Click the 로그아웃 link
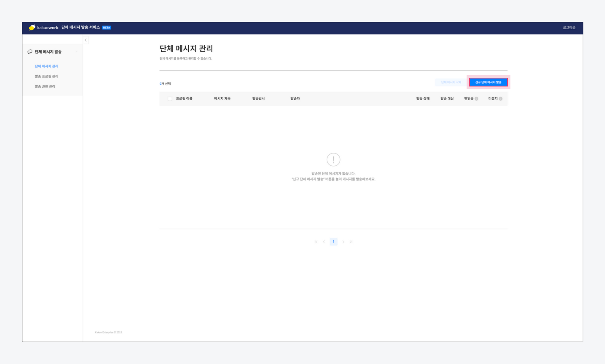This screenshot has width=605, height=364. (x=569, y=28)
